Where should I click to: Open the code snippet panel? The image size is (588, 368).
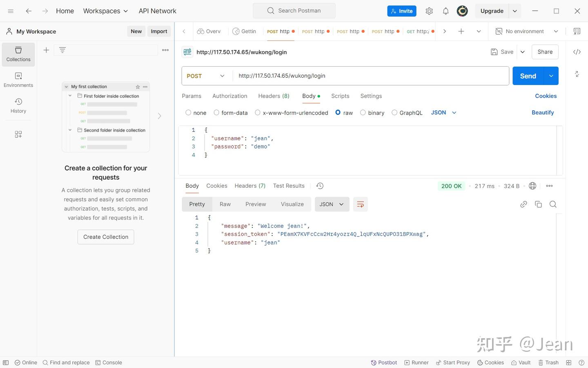pos(577,52)
